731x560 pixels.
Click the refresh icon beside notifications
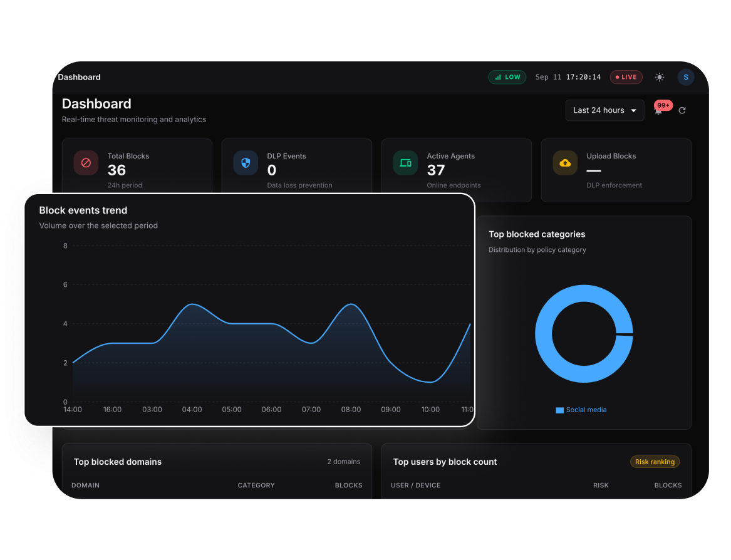pos(682,110)
